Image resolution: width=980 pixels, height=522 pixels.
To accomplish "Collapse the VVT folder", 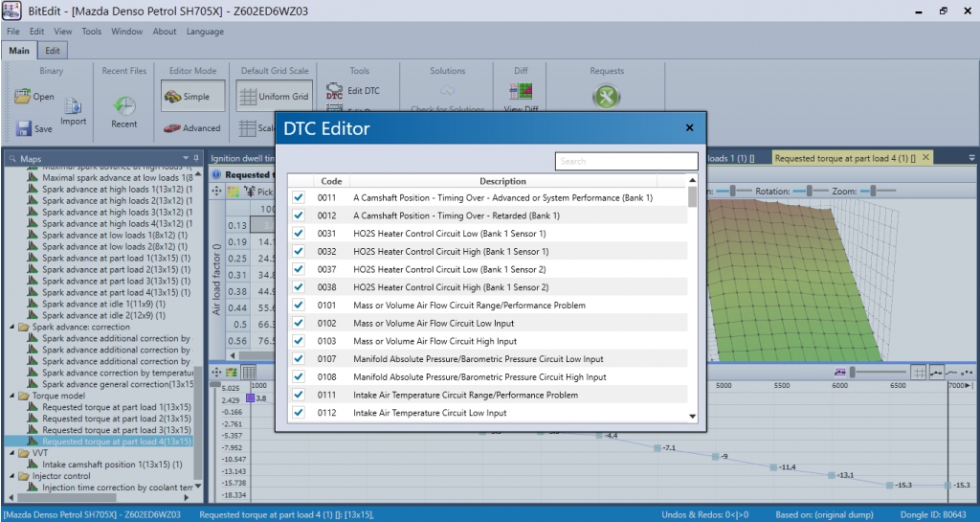I will [x=12, y=453].
